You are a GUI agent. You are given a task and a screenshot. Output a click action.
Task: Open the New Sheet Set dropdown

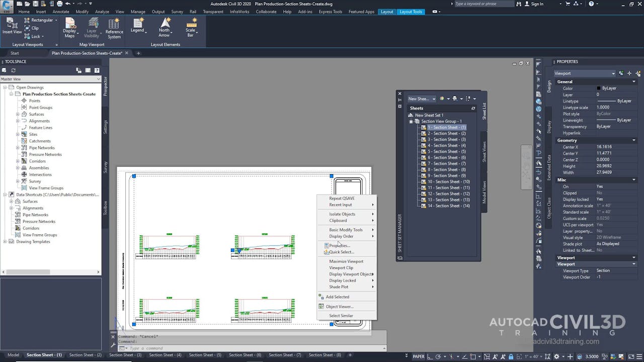click(434, 99)
